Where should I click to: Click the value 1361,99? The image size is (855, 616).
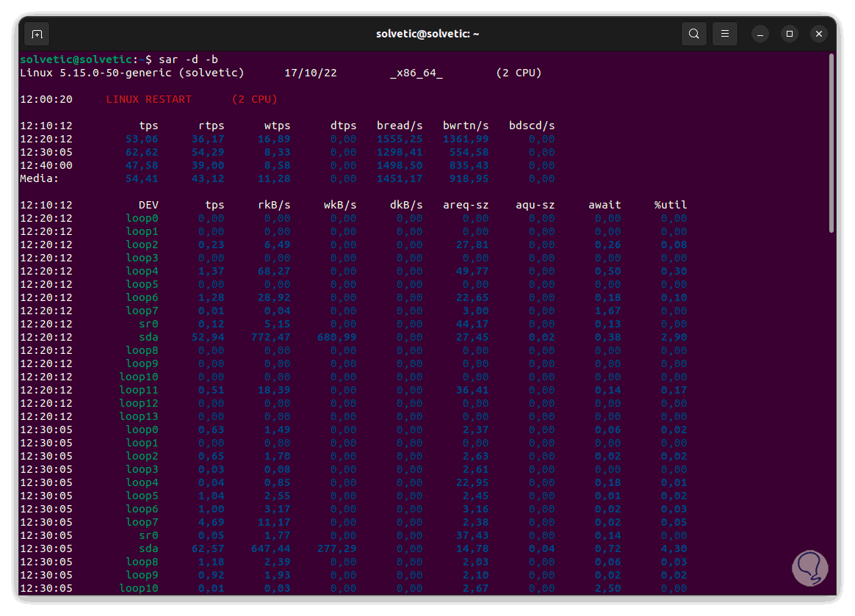coord(466,139)
